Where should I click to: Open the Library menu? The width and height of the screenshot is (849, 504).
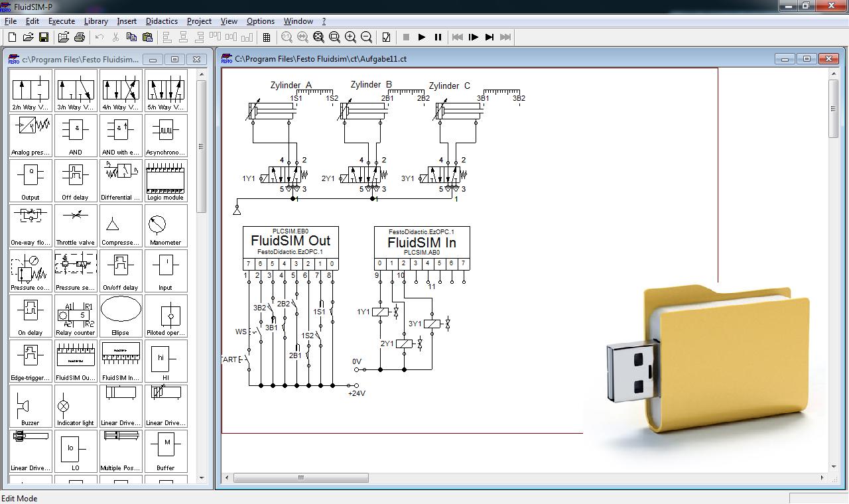[x=96, y=21]
